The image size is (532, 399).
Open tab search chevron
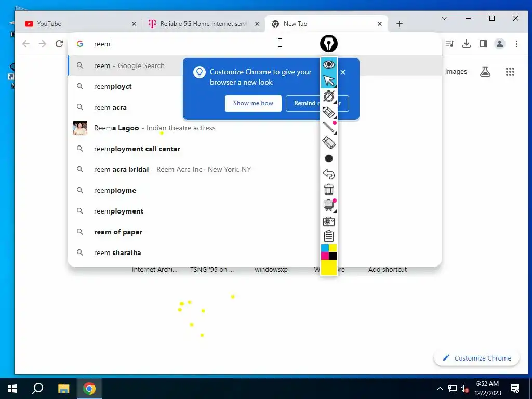[444, 18]
